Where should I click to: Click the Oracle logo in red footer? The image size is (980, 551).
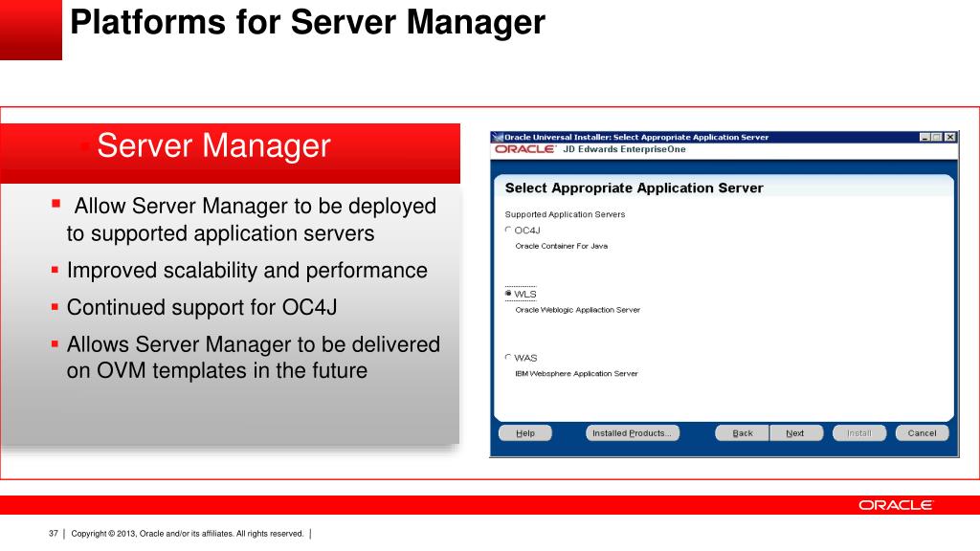[895, 505]
